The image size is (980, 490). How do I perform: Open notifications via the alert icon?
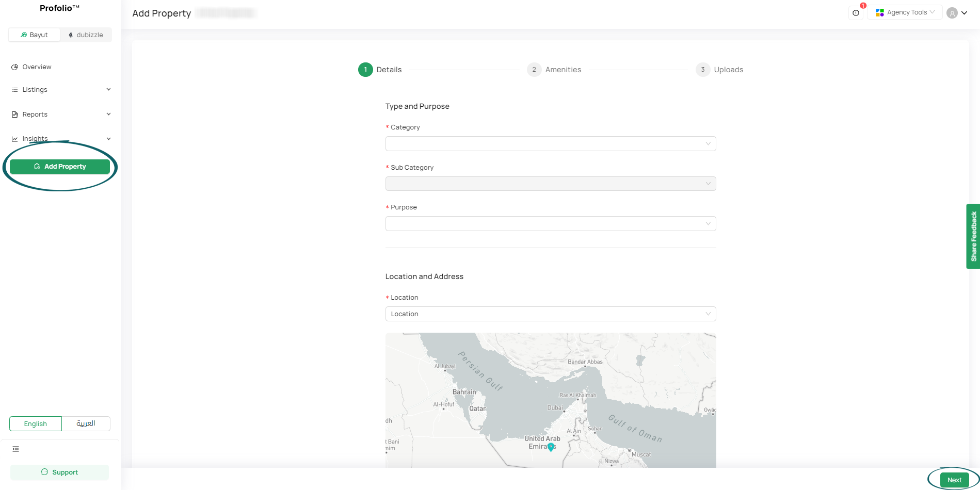(856, 12)
